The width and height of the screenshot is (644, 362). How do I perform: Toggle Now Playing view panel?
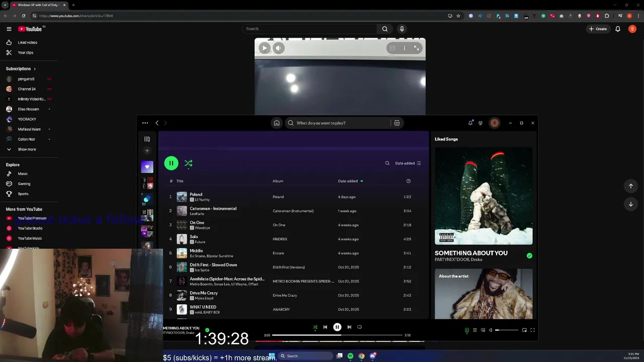tap(466, 330)
